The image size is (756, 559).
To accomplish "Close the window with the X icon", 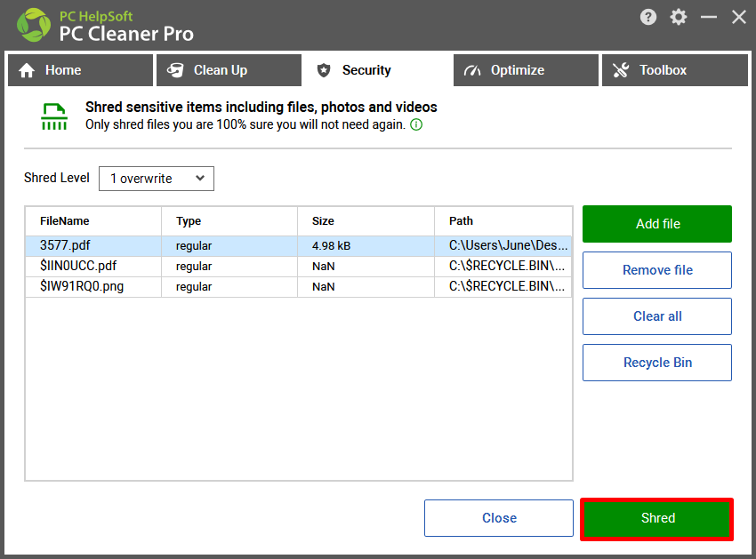I will (x=738, y=18).
